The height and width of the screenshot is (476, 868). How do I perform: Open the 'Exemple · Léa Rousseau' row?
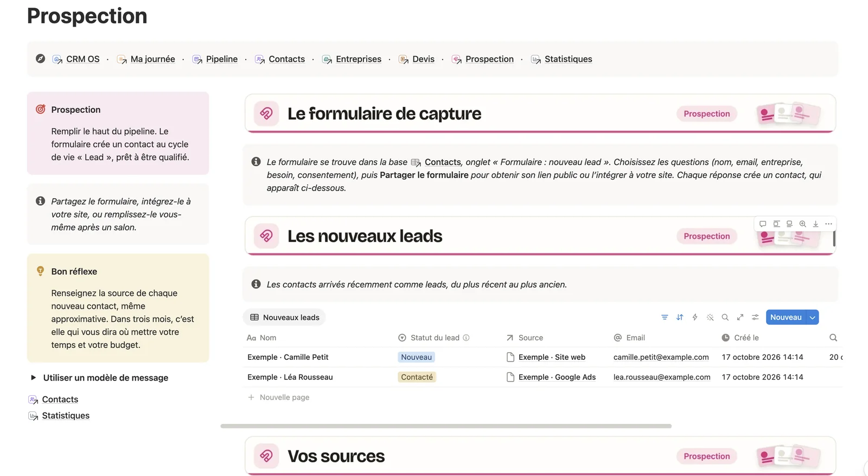290,377
